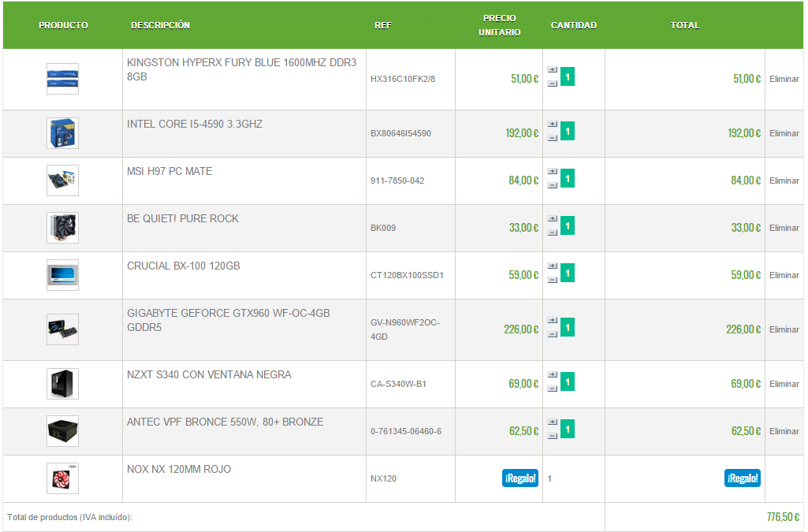Increase quantity of NZXT S340 case
The width and height of the screenshot is (808, 532).
[x=552, y=375]
